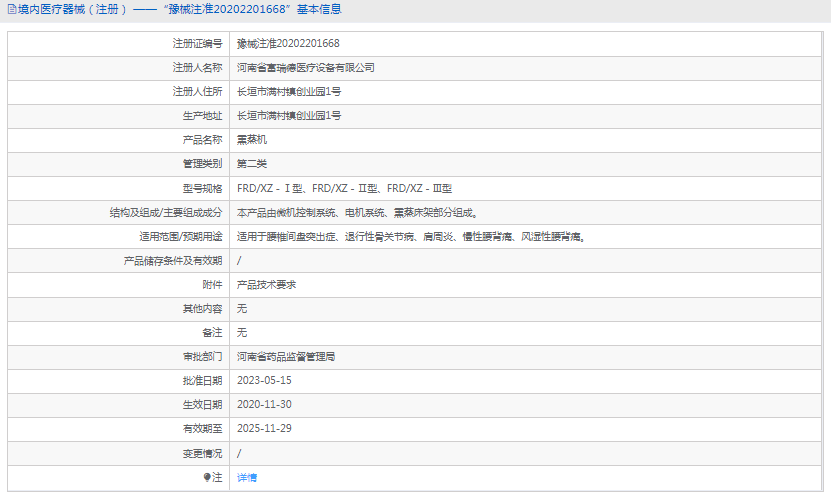Click the 有效期至 label
Screen dimensions: 831x494
[202, 428]
